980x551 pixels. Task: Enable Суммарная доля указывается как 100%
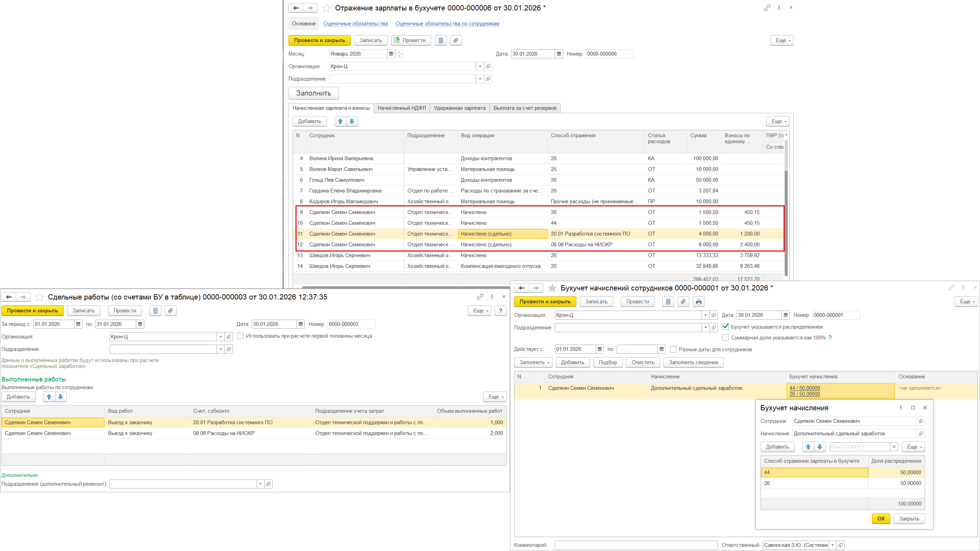(x=726, y=338)
